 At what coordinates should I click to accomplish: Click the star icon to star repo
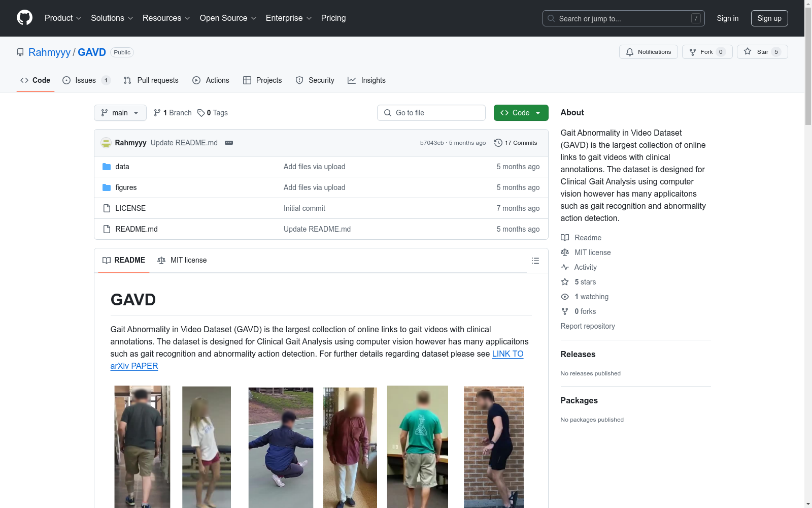click(x=748, y=51)
